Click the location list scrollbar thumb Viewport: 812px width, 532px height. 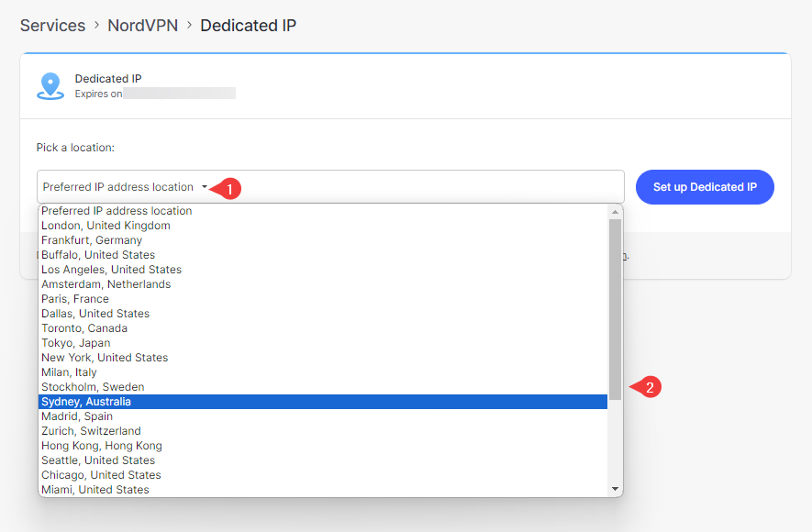tap(615, 307)
